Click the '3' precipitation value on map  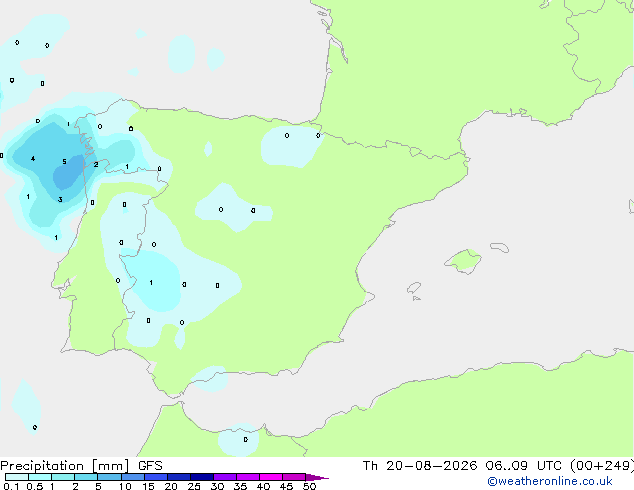click(x=60, y=199)
